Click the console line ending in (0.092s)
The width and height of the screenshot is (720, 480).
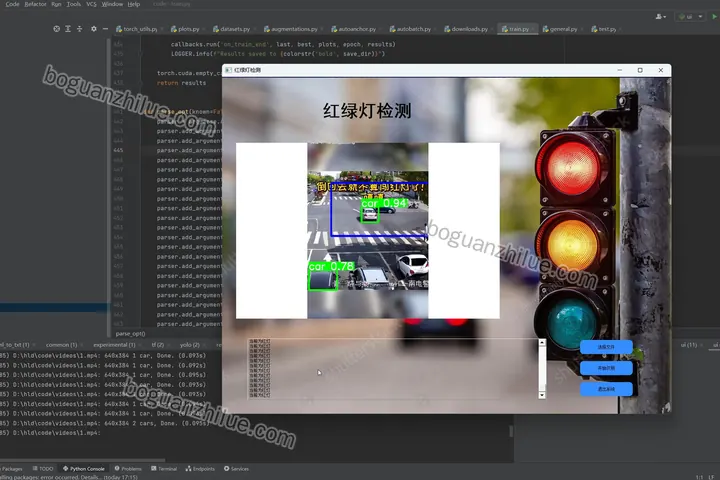tap(103, 365)
